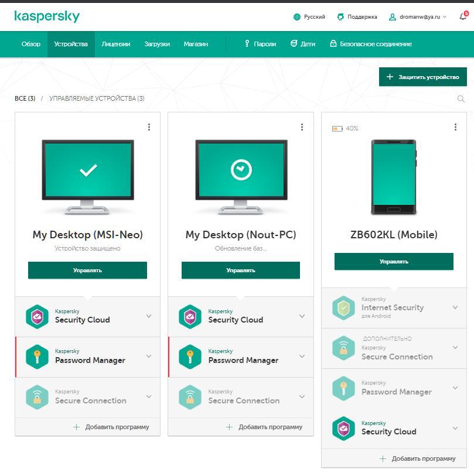Expand Secure Connection chevron under MSI-Neo

pyautogui.click(x=149, y=396)
